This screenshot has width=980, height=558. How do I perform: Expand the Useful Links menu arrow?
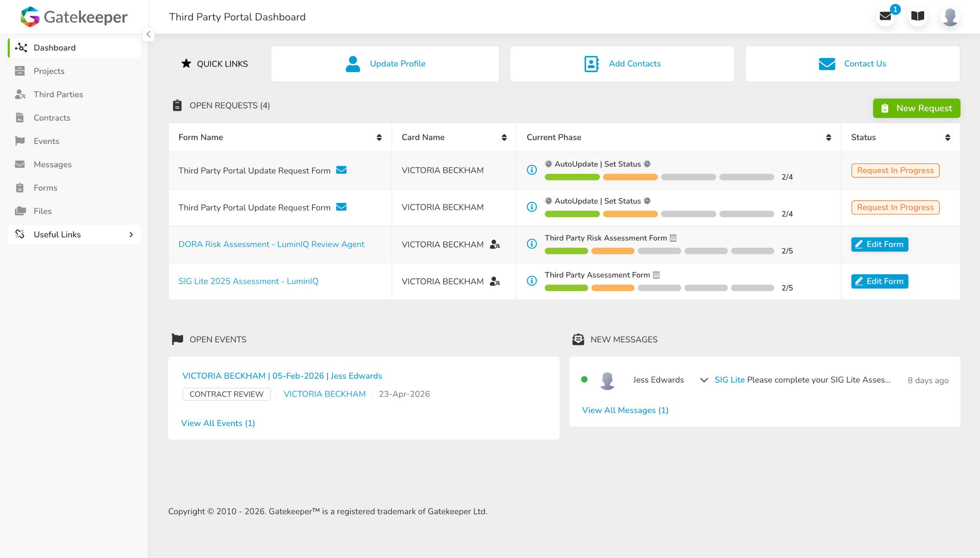click(131, 234)
